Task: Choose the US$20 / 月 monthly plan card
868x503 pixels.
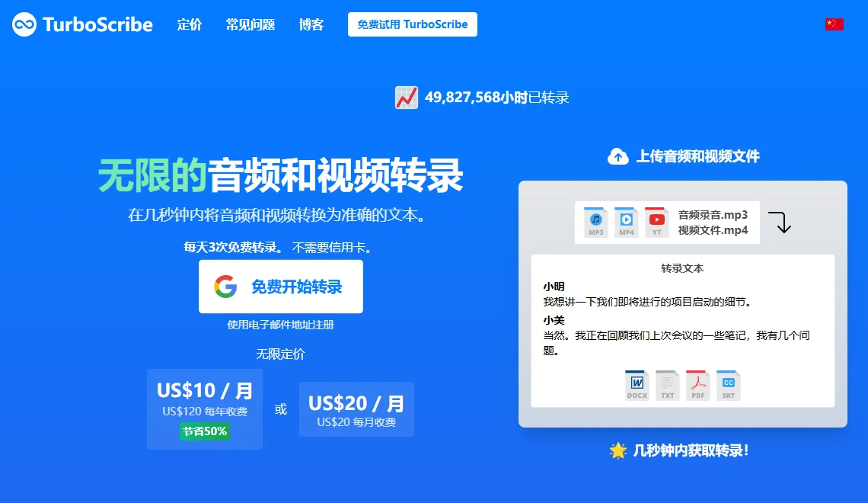Action: click(356, 408)
